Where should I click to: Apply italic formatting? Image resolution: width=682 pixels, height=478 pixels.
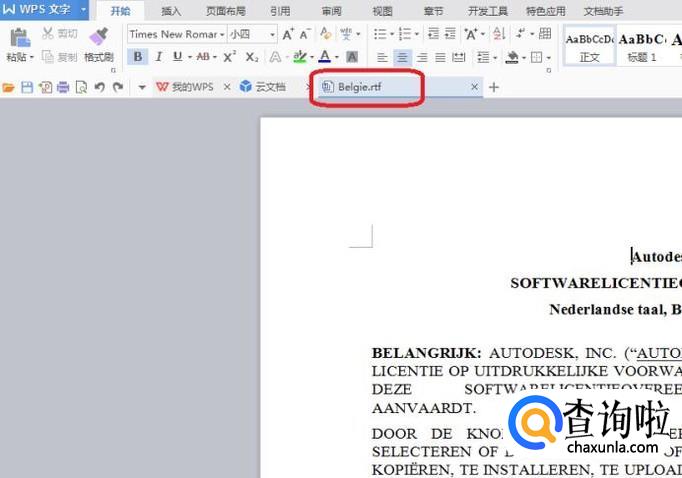(159, 57)
